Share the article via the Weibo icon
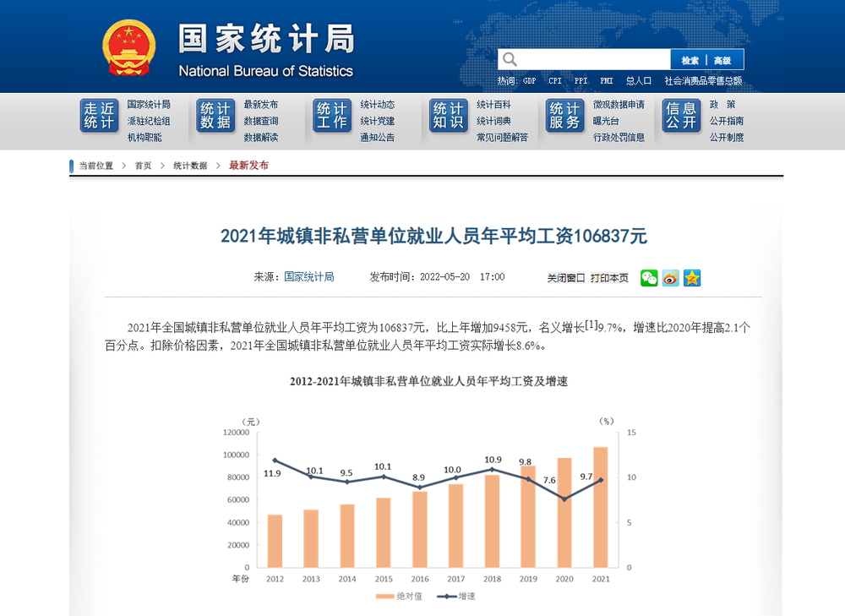The height and width of the screenshot is (616, 845). 670,277
